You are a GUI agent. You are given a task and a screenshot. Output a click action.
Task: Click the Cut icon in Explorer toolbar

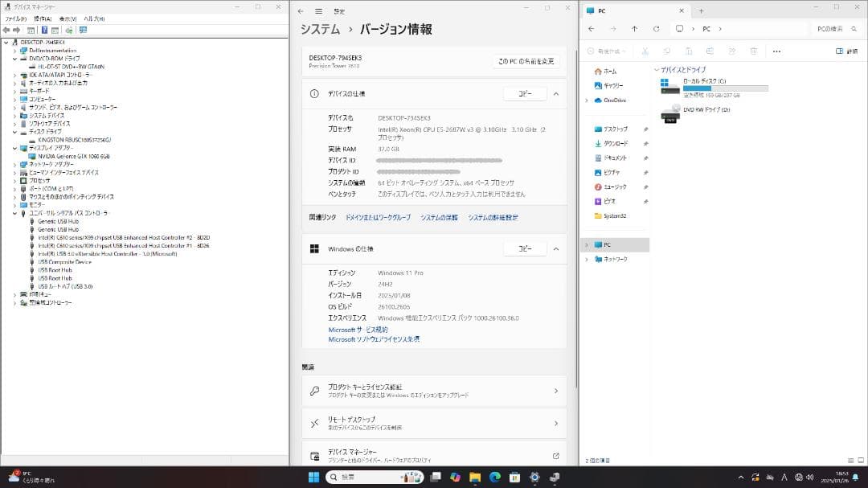tap(645, 51)
